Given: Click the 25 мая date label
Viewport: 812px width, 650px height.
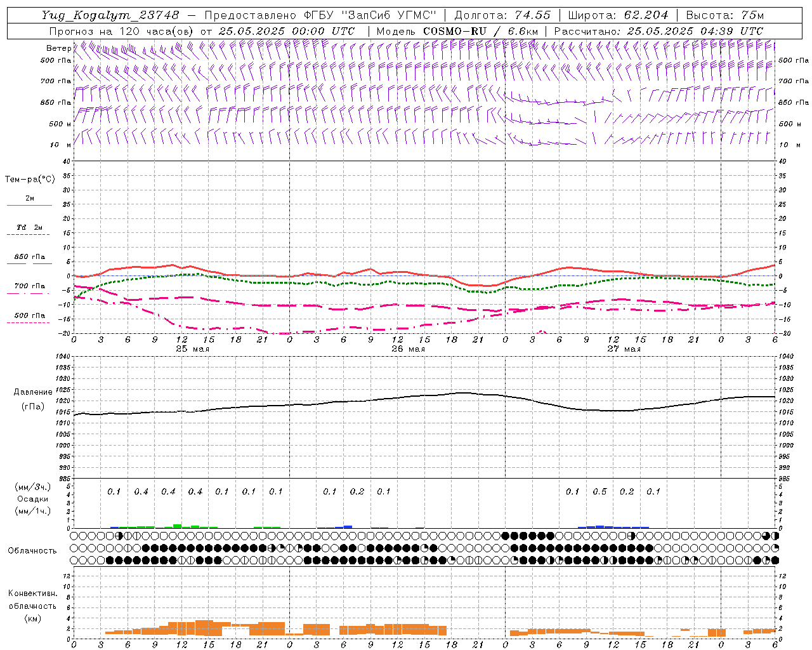Looking at the screenshot, I should (x=192, y=349).
